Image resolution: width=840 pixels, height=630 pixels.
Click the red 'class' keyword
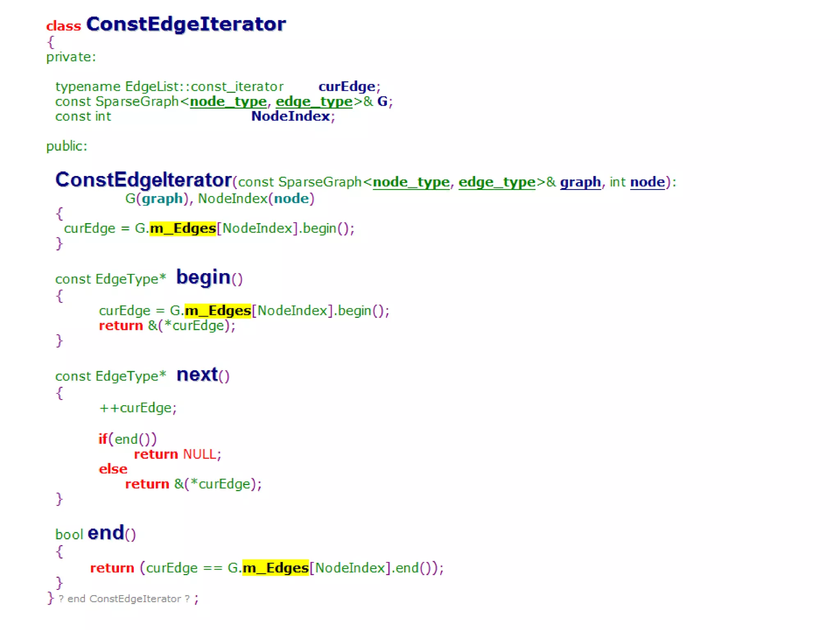64,26
